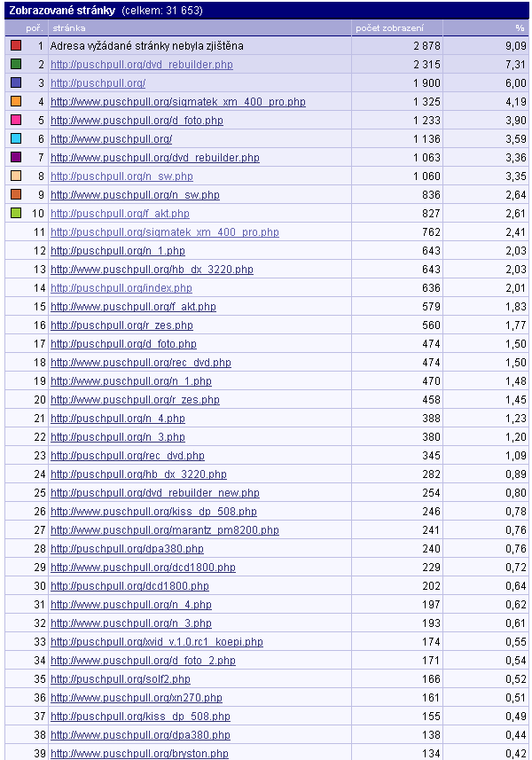
Task: Click the pink swatch next to d_foto.php
Action: (16, 120)
